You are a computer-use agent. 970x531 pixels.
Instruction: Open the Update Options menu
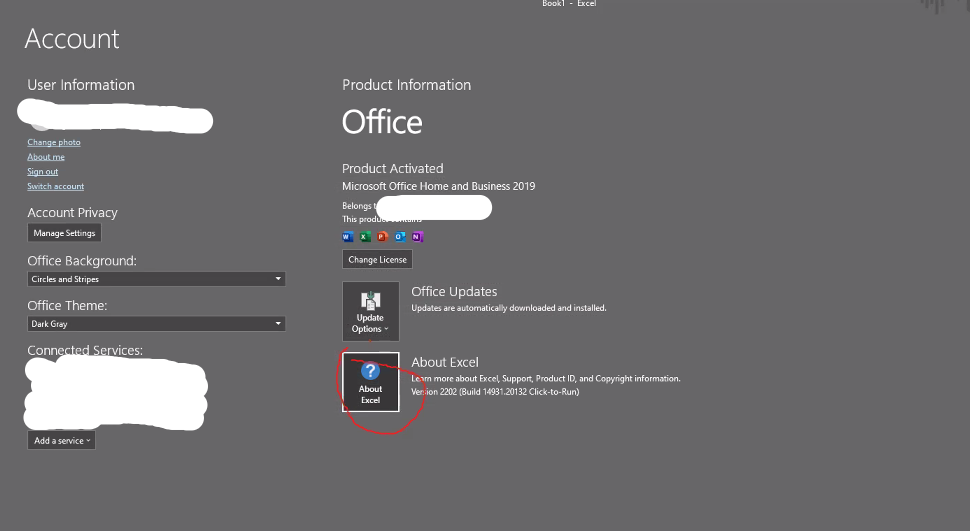(371, 311)
